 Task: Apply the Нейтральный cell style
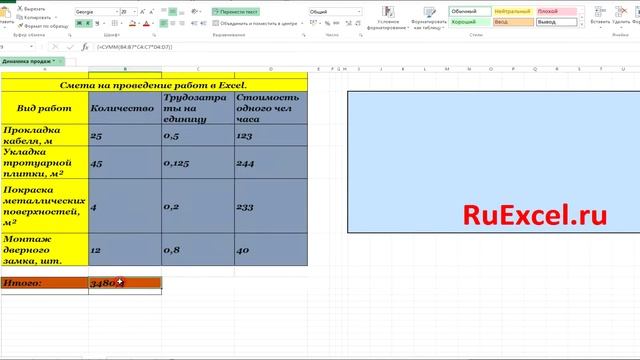tap(513, 11)
